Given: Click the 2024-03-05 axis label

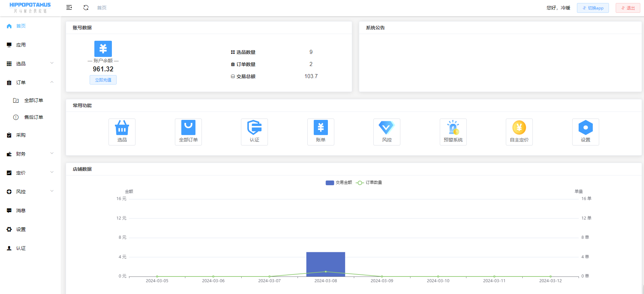Looking at the screenshot, I should click(157, 281).
